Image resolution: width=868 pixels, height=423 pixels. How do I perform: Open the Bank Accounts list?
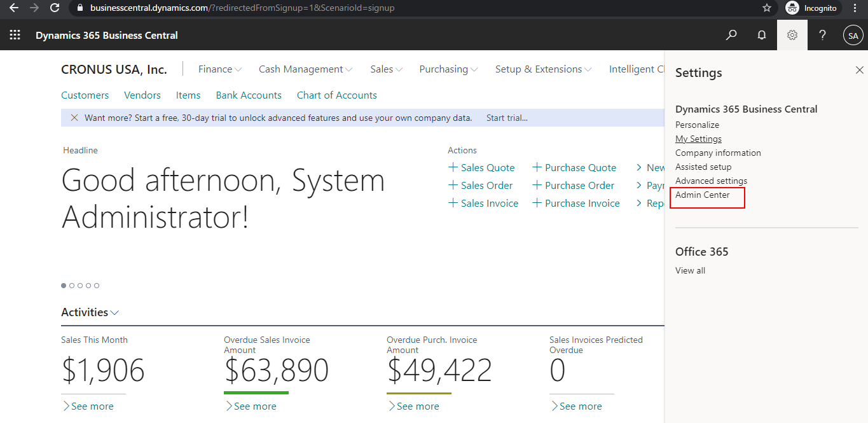[x=249, y=95]
